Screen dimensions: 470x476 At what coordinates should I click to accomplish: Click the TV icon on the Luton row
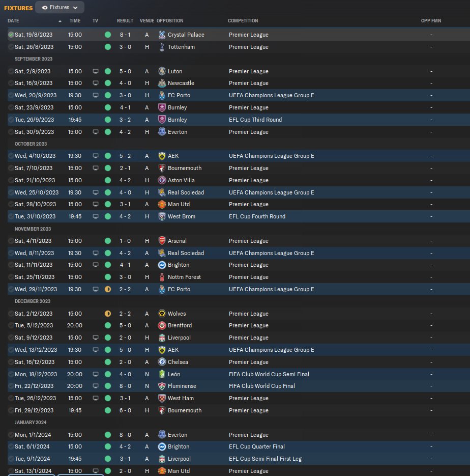(x=96, y=71)
